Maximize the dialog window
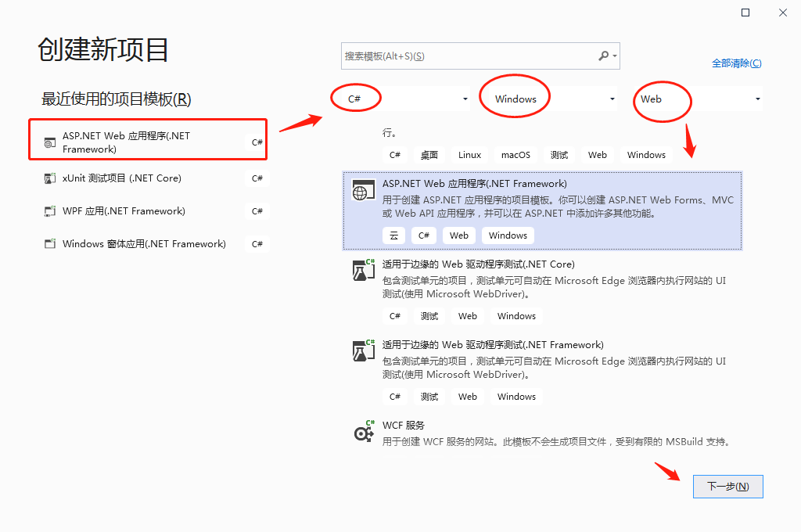Viewport: 801px width, 532px height. [x=745, y=13]
